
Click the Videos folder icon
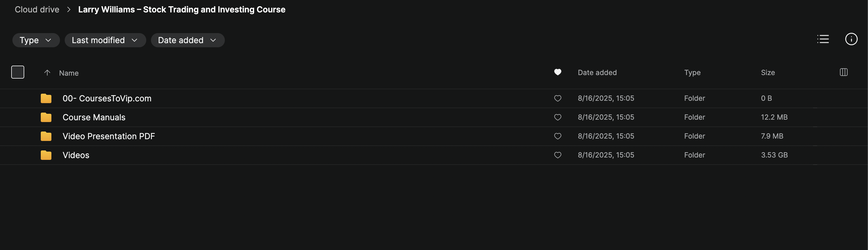tap(46, 155)
